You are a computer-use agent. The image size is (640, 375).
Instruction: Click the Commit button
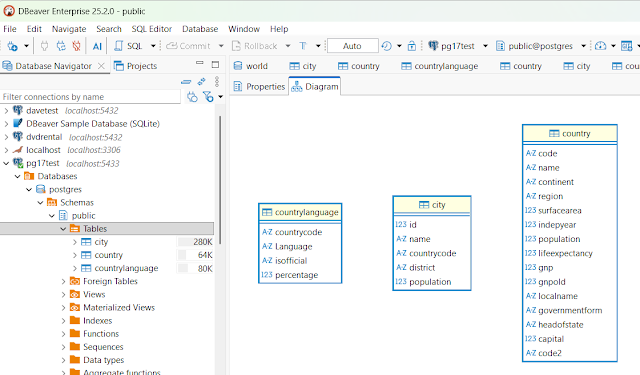point(188,46)
